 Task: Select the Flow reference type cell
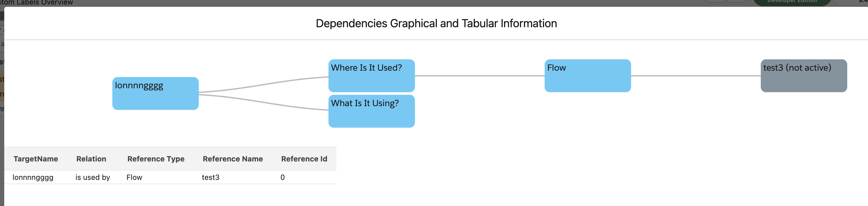134,177
